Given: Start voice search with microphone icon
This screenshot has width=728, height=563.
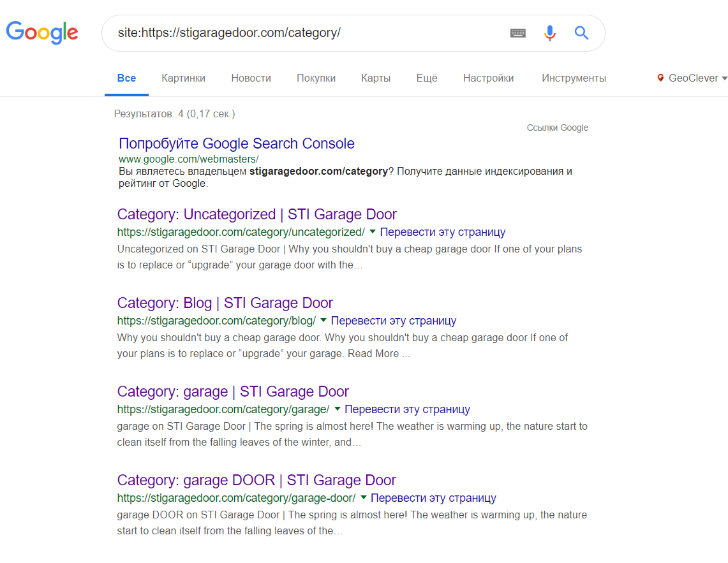Looking at the screenshot, I should (550, 33).
